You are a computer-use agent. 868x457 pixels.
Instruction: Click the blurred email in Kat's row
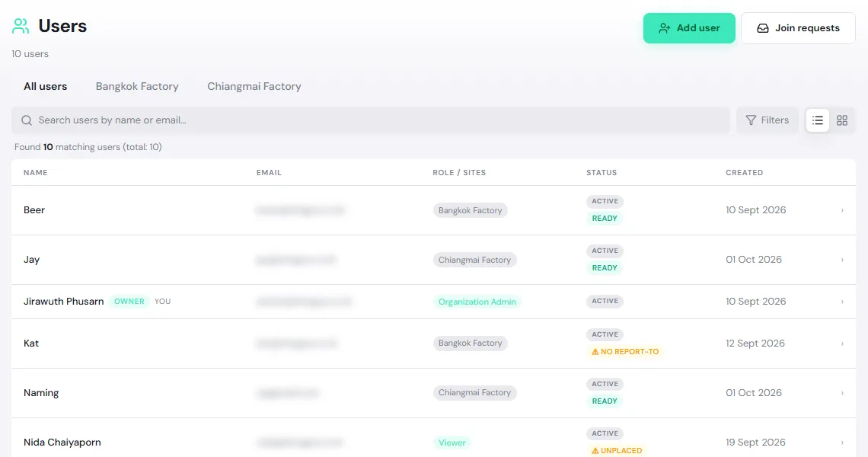pyautogui.click(x=296, y=344)
